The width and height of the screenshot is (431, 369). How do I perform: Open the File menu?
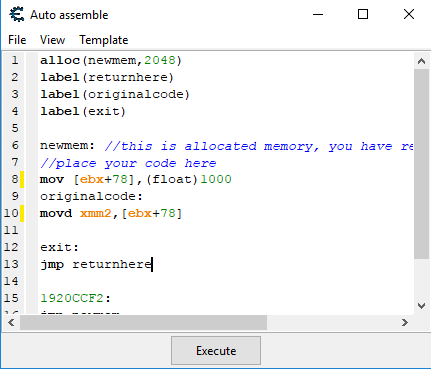[17, 40]
